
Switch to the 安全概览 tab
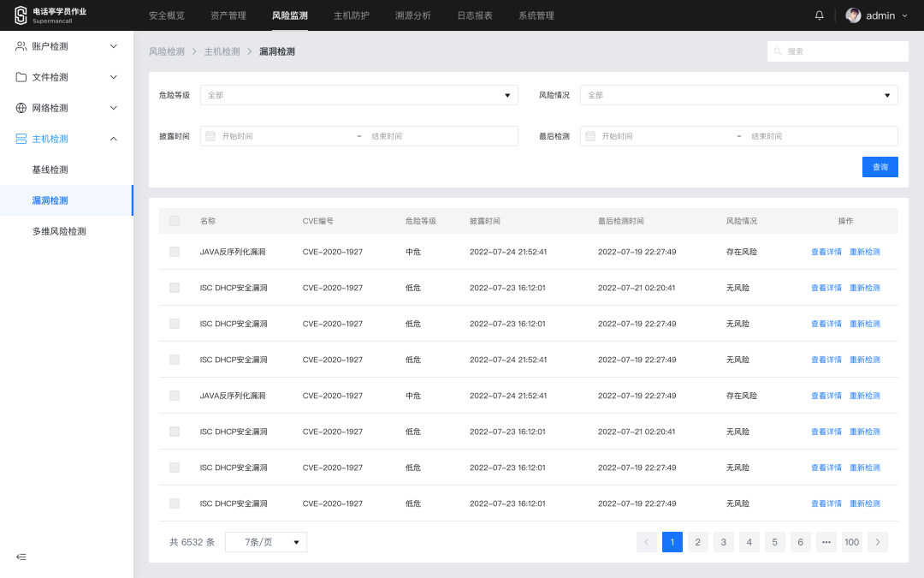pyautogui.click(x=167, y=15)
